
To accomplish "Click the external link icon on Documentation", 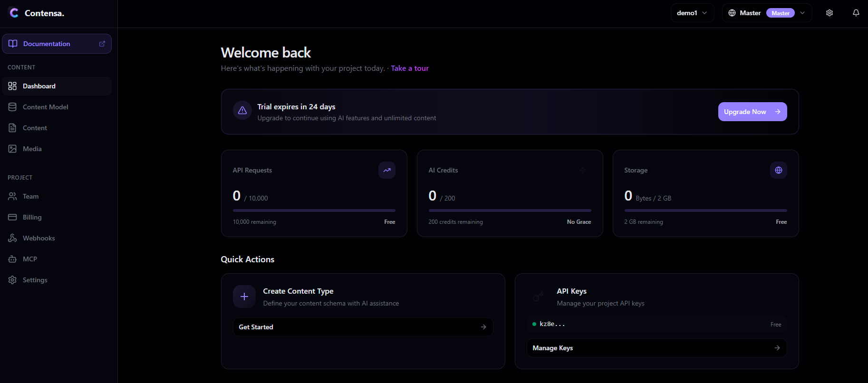I will (x=102, y=44).
